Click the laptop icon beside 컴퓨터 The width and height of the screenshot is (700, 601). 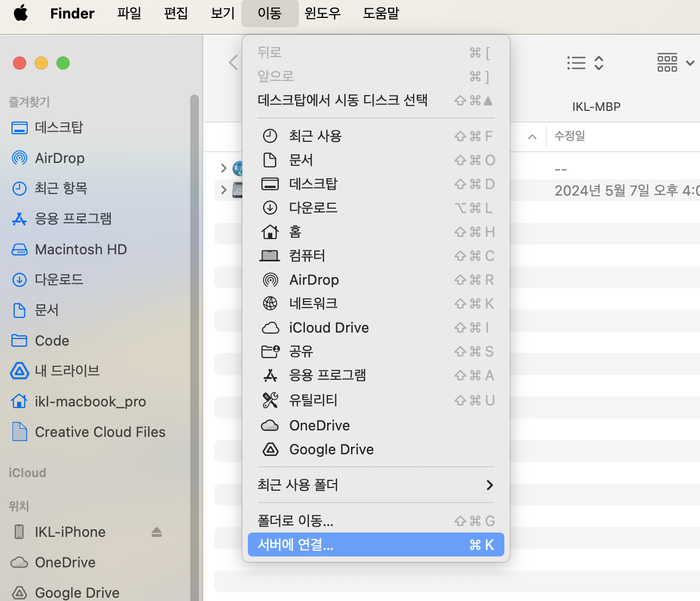pos(270,256)
